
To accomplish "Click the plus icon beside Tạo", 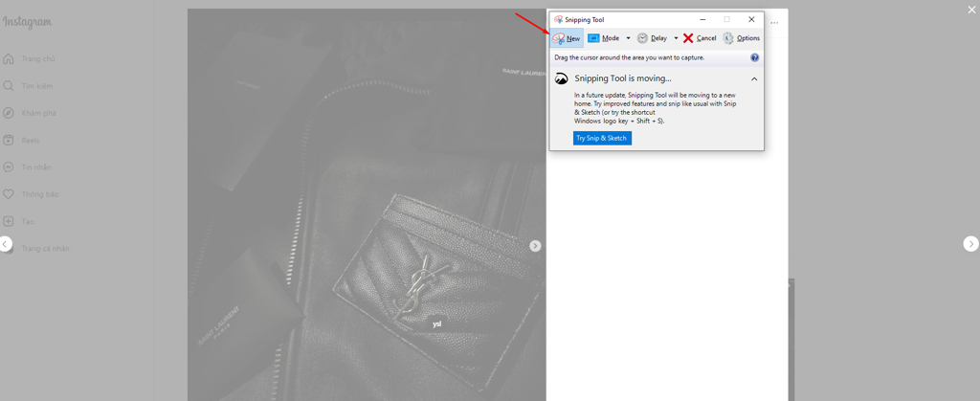I will point(8,221).
